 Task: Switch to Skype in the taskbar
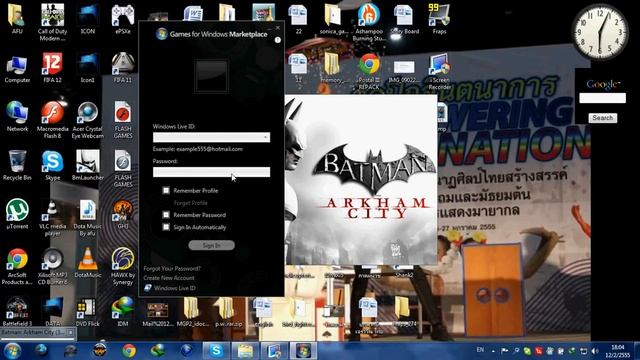(x=216, y=351)
